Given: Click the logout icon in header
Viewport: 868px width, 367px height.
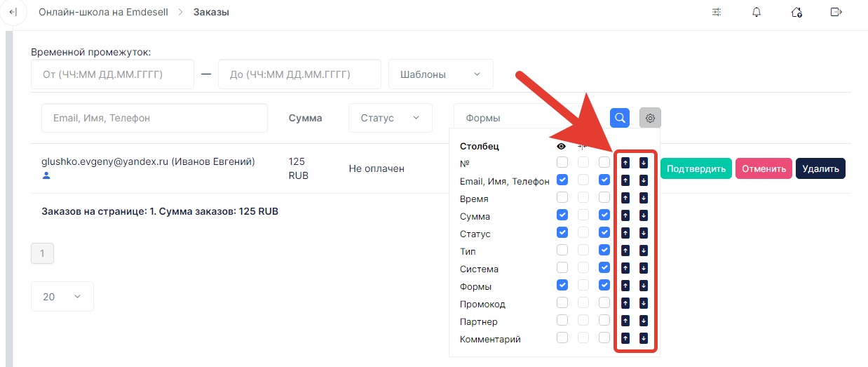Looking at the screenshot, I should 836,12.
